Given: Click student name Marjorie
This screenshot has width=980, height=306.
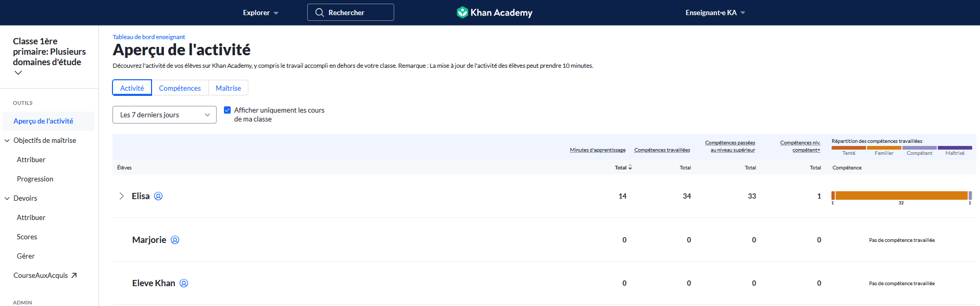Looking at the screenshot, I should [x=149, y=240].
